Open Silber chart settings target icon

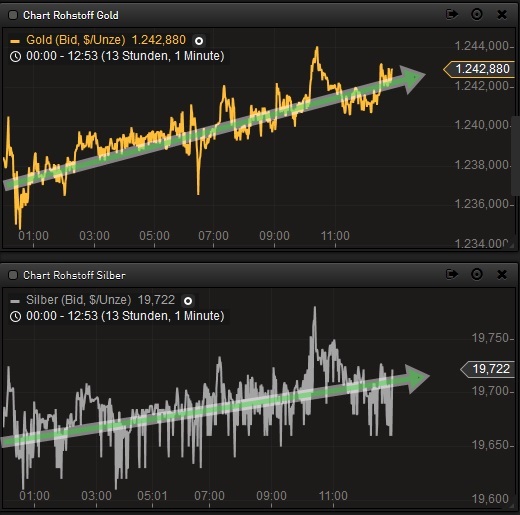coord(477,274)
